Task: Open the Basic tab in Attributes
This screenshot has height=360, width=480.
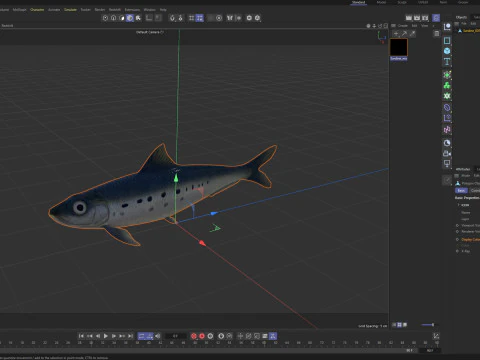Action: pos(461,190)
